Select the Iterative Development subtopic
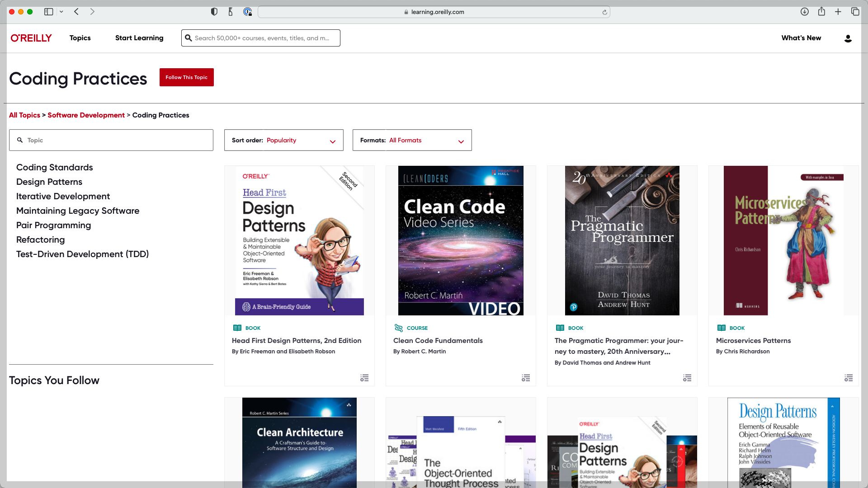The width and height of the screenshot is (868, 488). [x=63, y=196]
